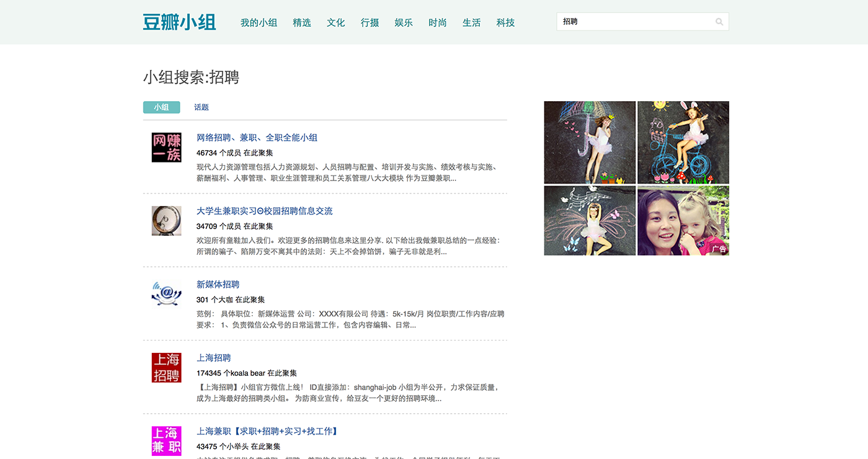Open 大学生兼职实习Θ校园招聘信息交流 link
This screenshot has height=459, width=868.
265,211
